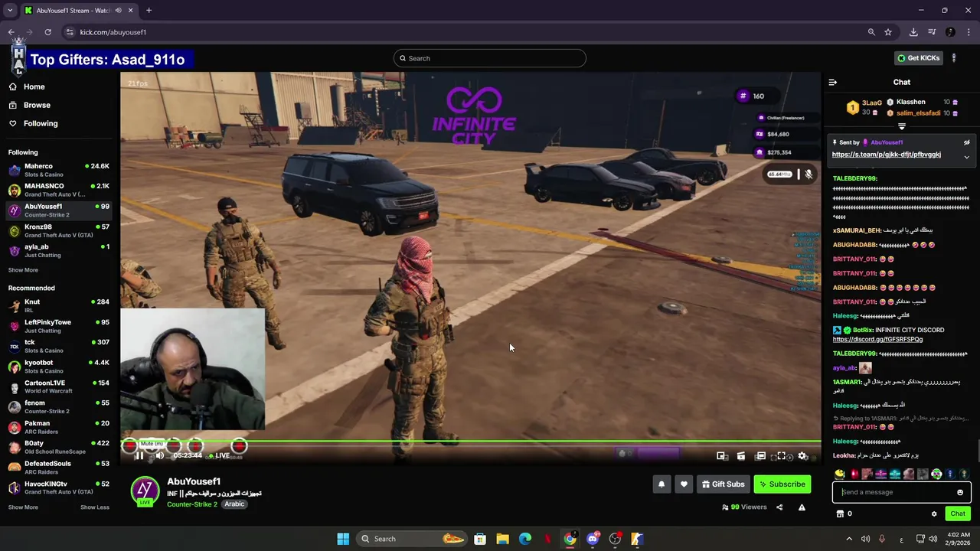This screenshot has height=551, width=980.
Task: Open a new browser tab
Action: point(149,11)
